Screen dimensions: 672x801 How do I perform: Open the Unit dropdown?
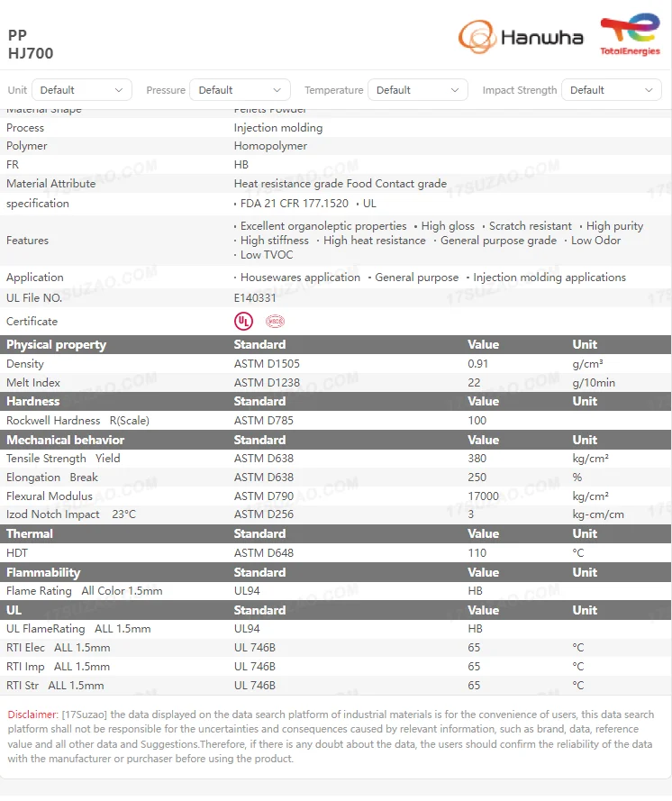pos(82,90)
